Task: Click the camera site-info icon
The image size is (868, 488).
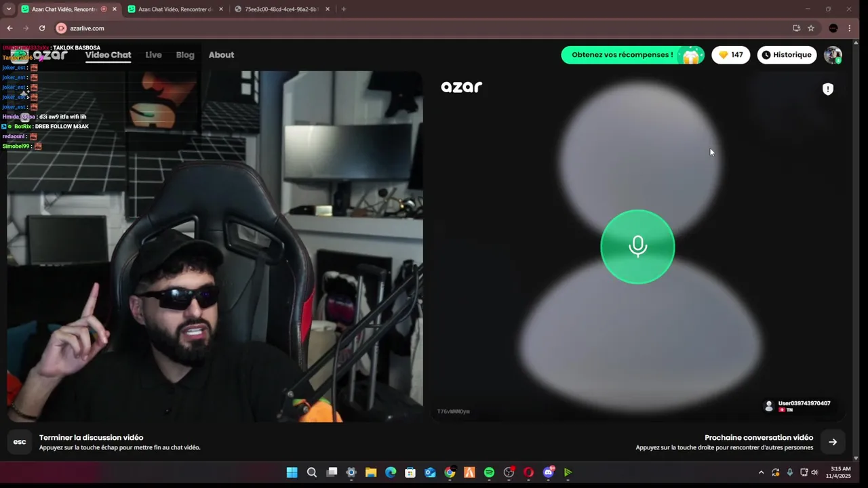Action: coord(61,28)
